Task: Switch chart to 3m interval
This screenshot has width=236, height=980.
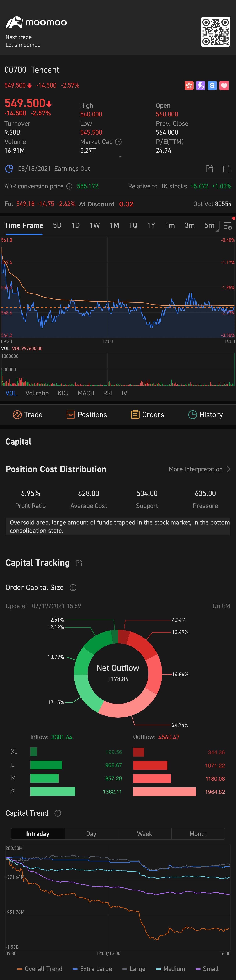Action: 189,225
